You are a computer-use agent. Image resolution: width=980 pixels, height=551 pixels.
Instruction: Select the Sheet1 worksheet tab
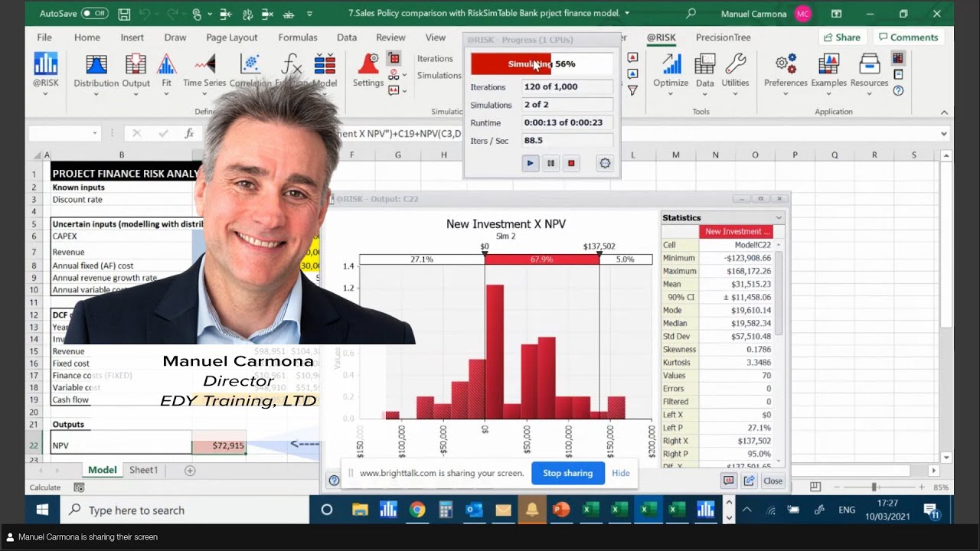point(143,471)
